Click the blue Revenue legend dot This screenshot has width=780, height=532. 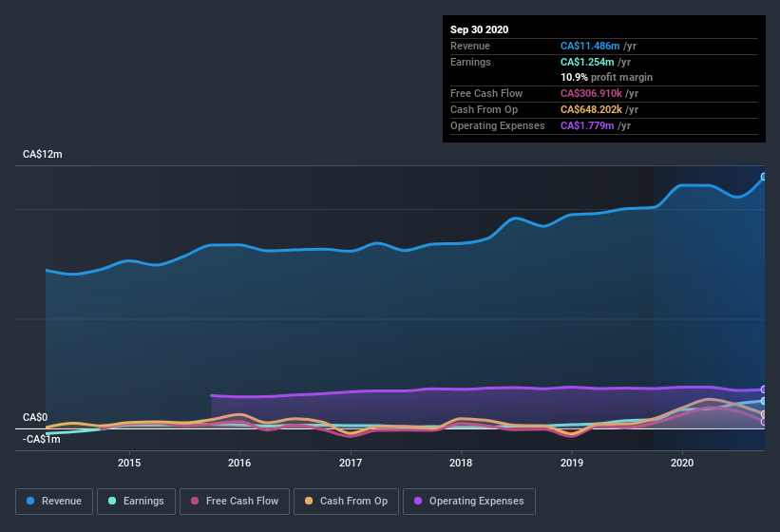click(30, 501)
